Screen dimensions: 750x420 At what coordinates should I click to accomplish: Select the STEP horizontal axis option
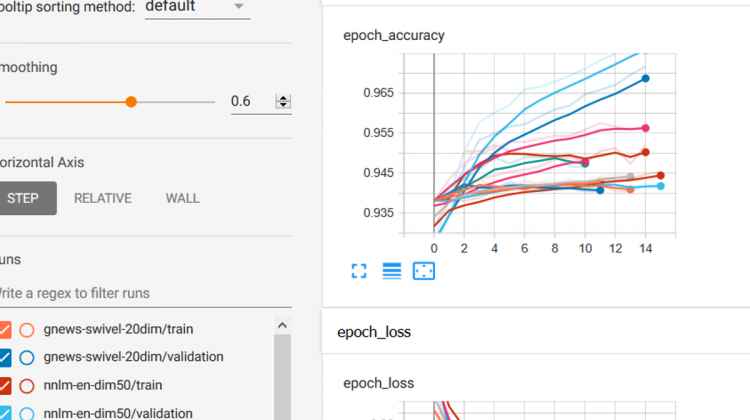24,198
